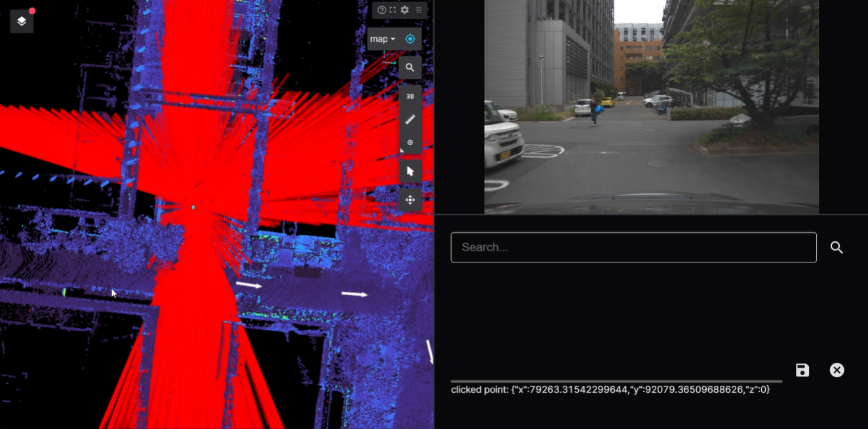Click the clicked point coordinates text

click(x=610, y=390)
